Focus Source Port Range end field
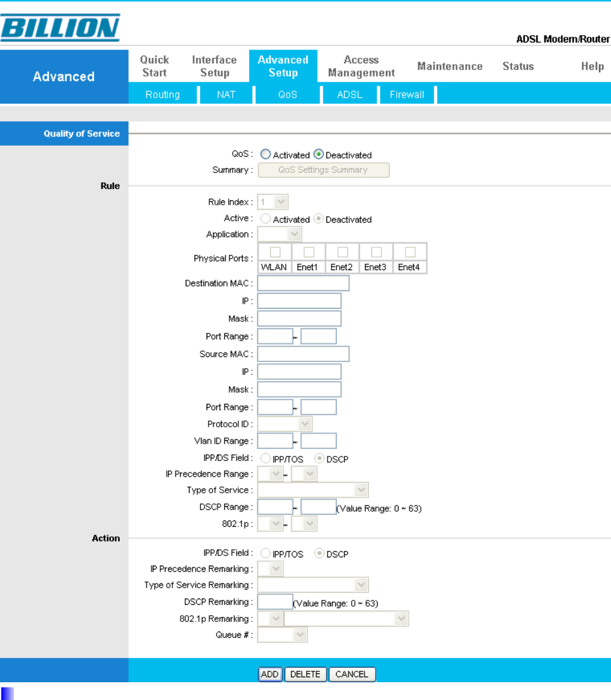The height and width of the screenshot is (700, 611). 319,407
